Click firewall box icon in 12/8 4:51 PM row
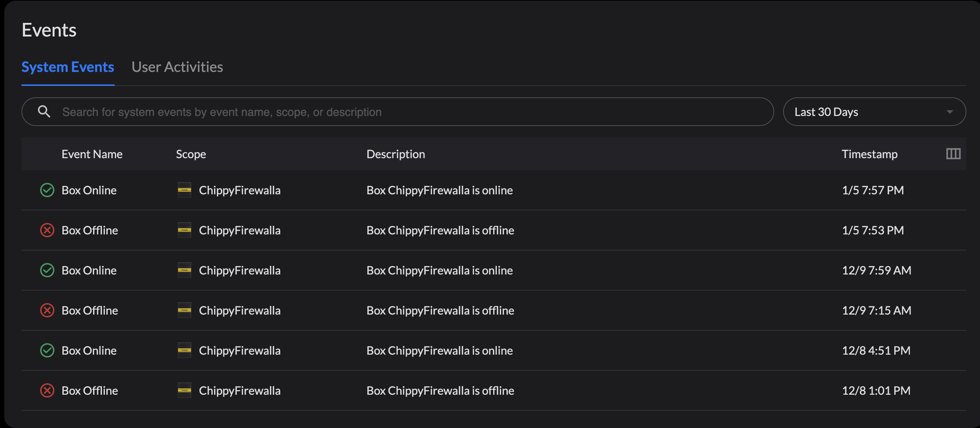The image size is (980, 428). tap(185, 350)
